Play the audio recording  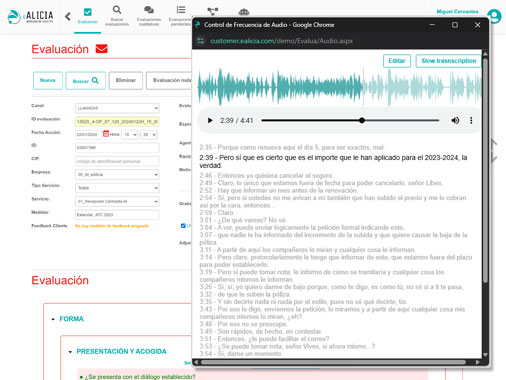(210, 120)
